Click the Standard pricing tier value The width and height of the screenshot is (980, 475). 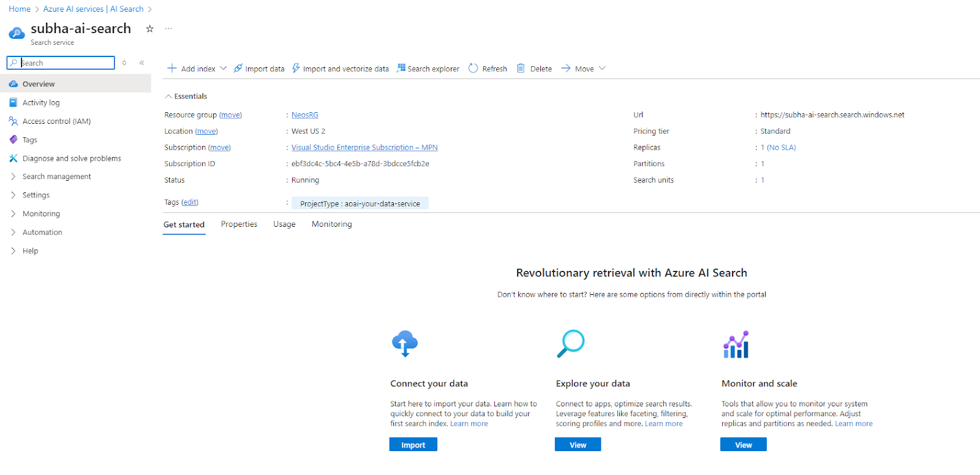tap(775, 131)
